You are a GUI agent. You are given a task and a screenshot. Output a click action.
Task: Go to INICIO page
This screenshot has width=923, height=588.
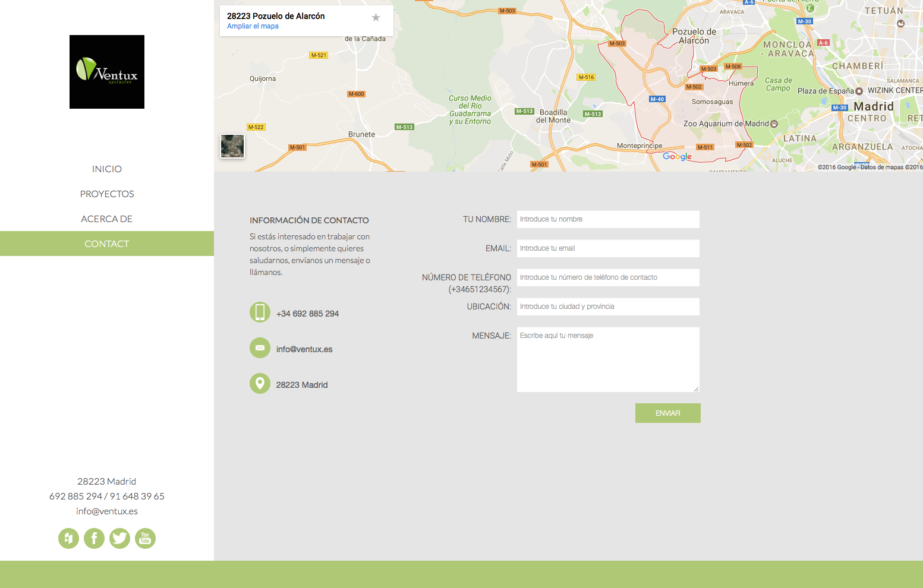click(107, 169)
